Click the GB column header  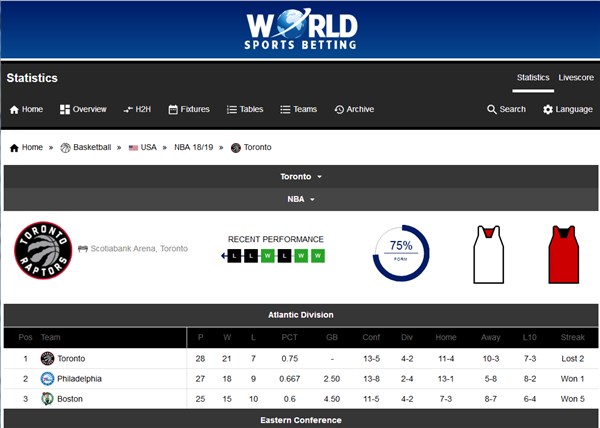332,337
